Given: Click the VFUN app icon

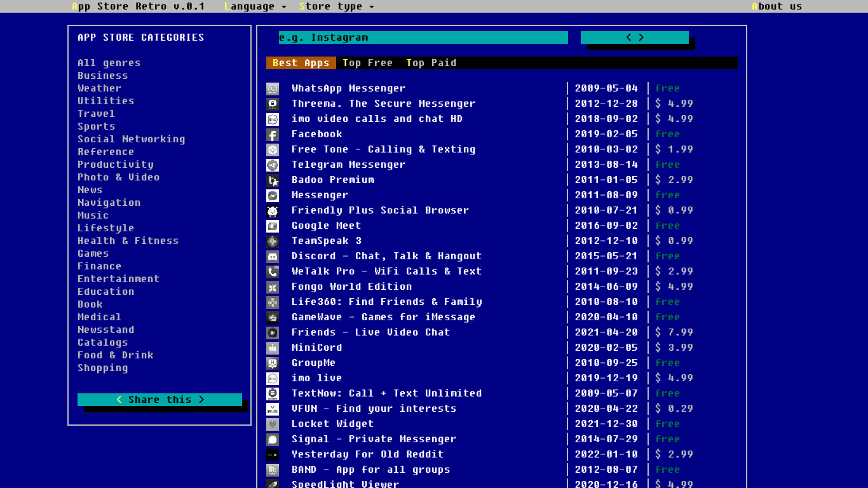Looking at the screenshot, I should (x=273, y=409).
